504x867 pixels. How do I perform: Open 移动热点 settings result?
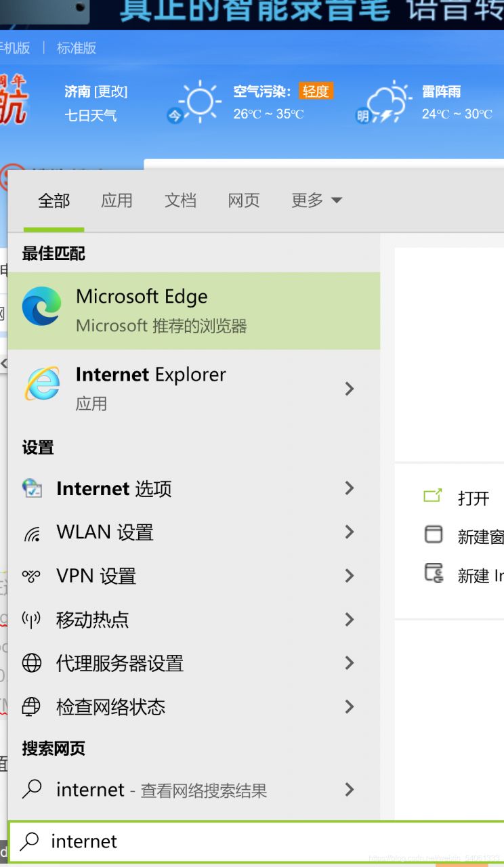coord(194,619)
